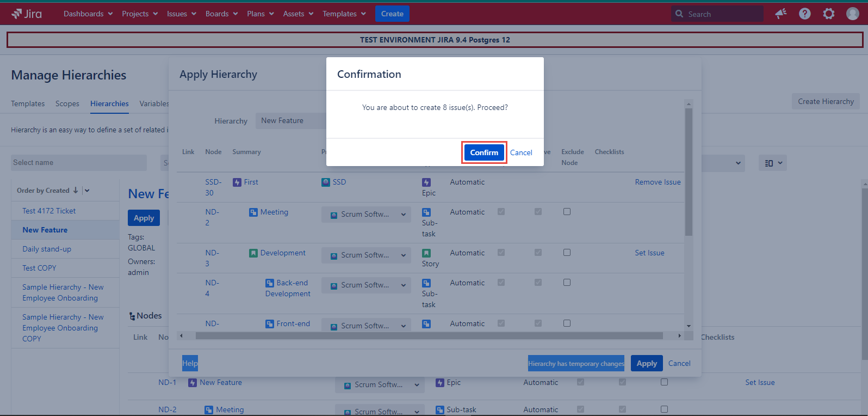Screen dimensions: 868x416
Task: Open the Dashboards menu
Action: pos(88,14)
